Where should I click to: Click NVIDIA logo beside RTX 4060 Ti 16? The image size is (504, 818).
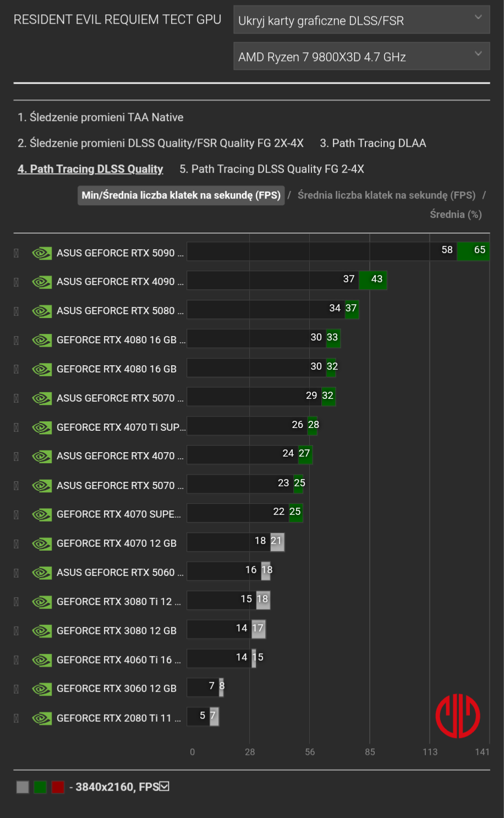(42, 660)
